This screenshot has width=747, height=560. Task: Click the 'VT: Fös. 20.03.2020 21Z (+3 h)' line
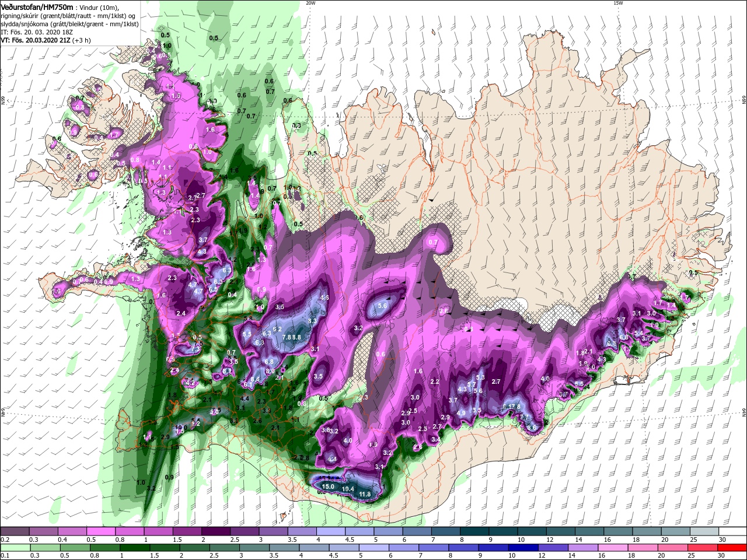click(44, 41)
